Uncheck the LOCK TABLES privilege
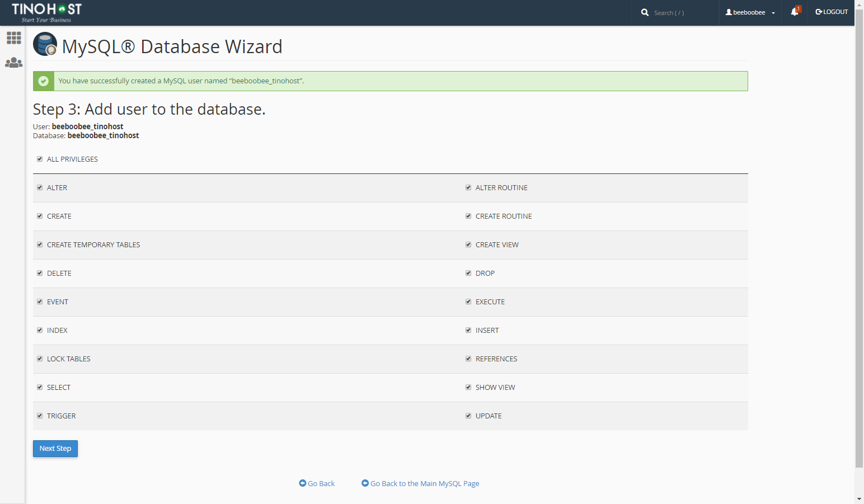864x504 pixels. coord(40,359)
